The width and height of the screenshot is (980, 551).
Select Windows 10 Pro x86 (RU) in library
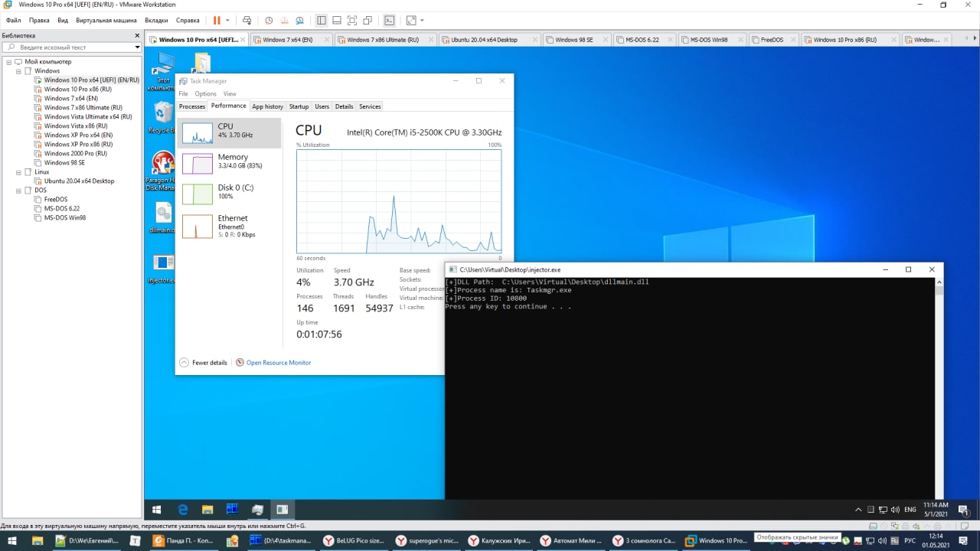tap(77, 89)
